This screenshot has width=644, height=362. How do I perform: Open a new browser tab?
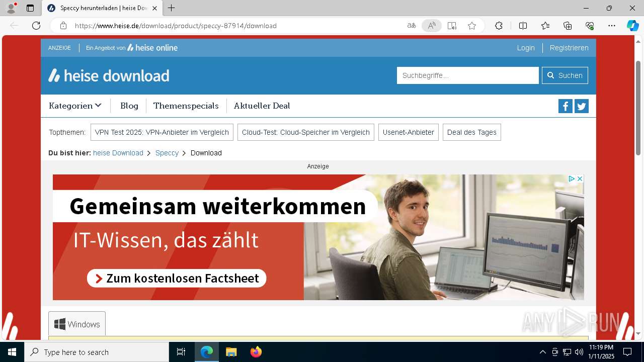172,8
